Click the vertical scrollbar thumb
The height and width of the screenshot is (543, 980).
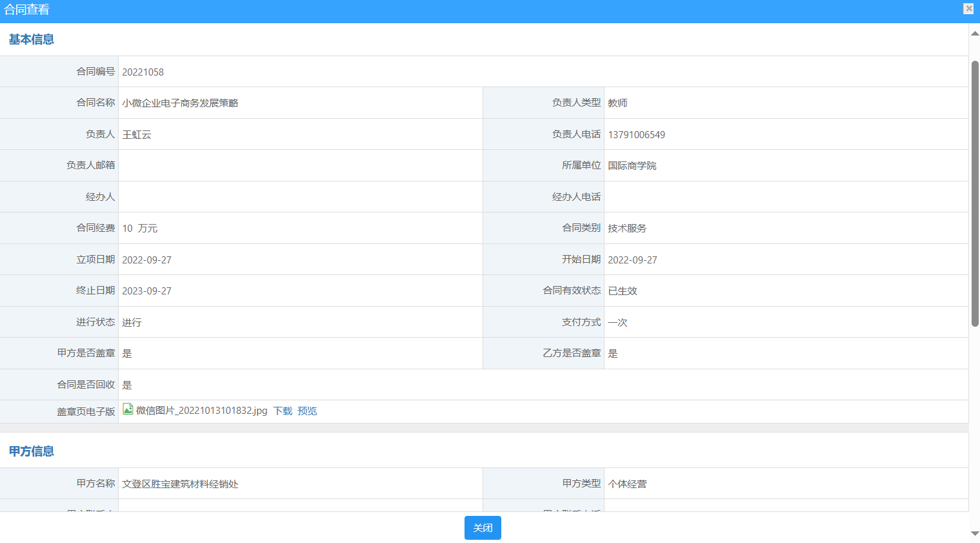coord(975,194)
